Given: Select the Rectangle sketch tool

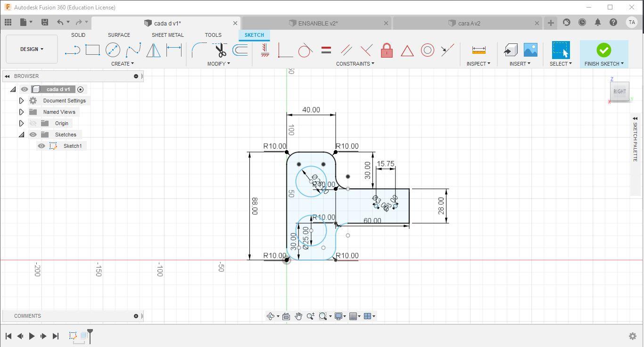Looking at the screenshot, I should point(92,50).
